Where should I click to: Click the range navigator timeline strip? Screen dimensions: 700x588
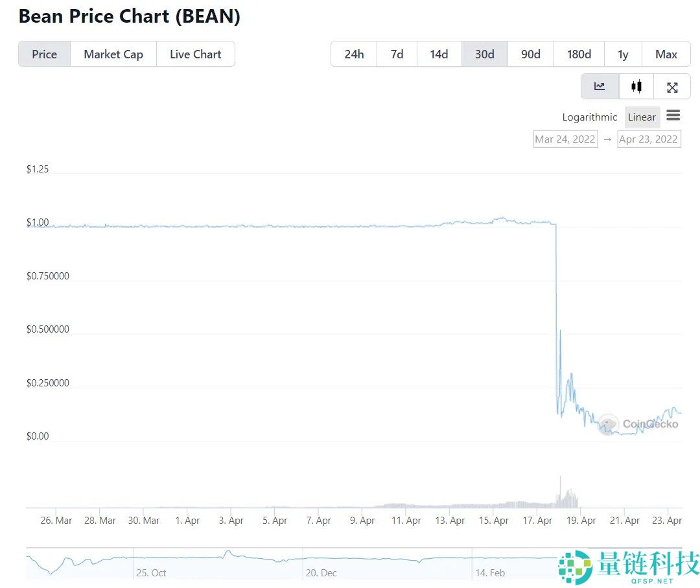[x=292, y=563]
